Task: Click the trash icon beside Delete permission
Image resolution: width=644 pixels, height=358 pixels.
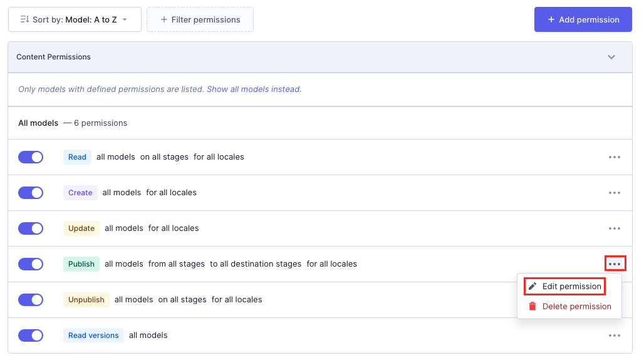Action: [532, 307]
